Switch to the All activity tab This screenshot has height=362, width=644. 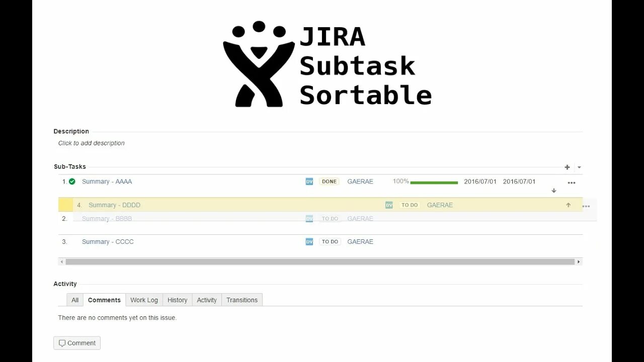pos(75,300)
